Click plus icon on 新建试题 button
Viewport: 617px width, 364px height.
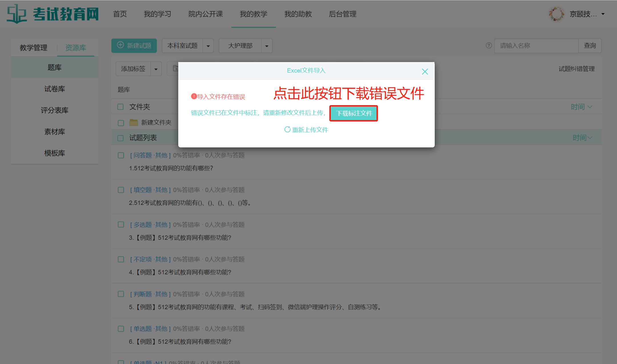point(121,45)
